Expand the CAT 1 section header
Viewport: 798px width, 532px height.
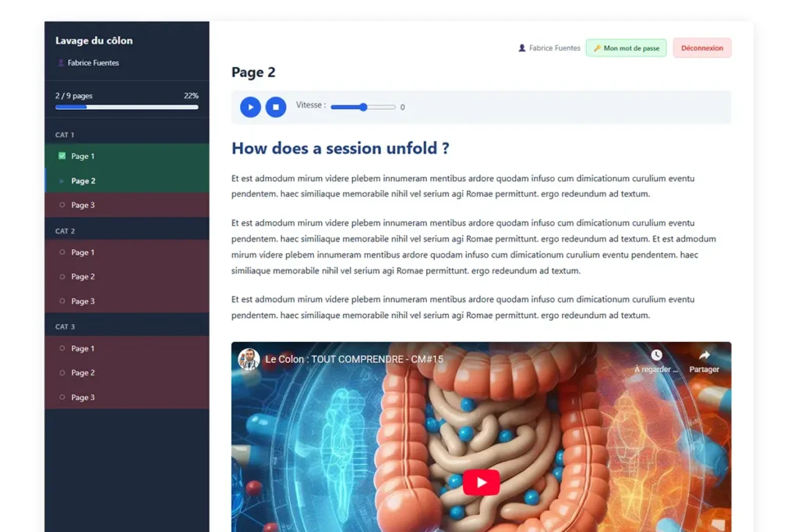click(65, 135)
